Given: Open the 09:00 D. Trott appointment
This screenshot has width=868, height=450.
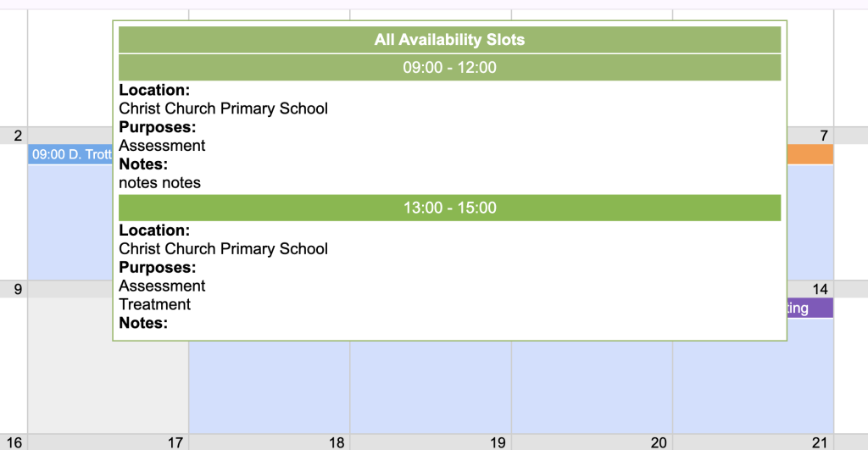Looking at the screenshot, I should click(x=71, y=155).
